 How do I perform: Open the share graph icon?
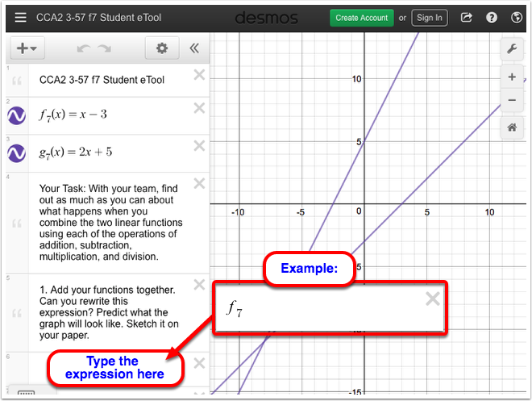(467, 17)
